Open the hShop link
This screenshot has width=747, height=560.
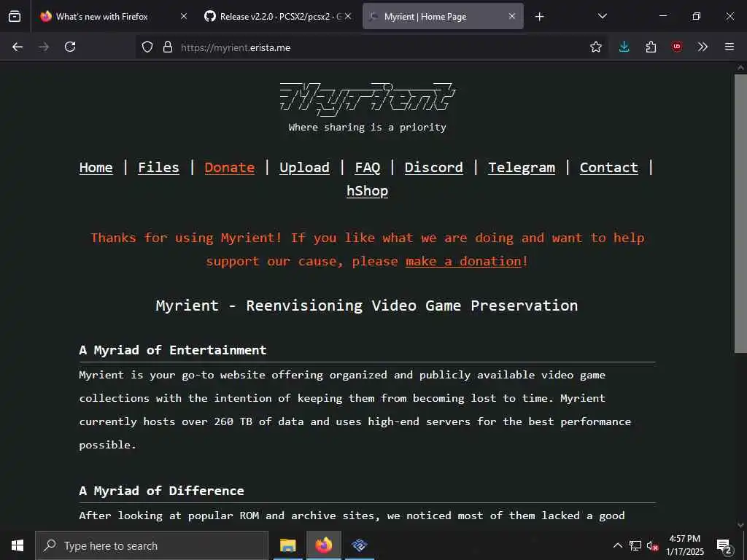[x=368, y=191]
